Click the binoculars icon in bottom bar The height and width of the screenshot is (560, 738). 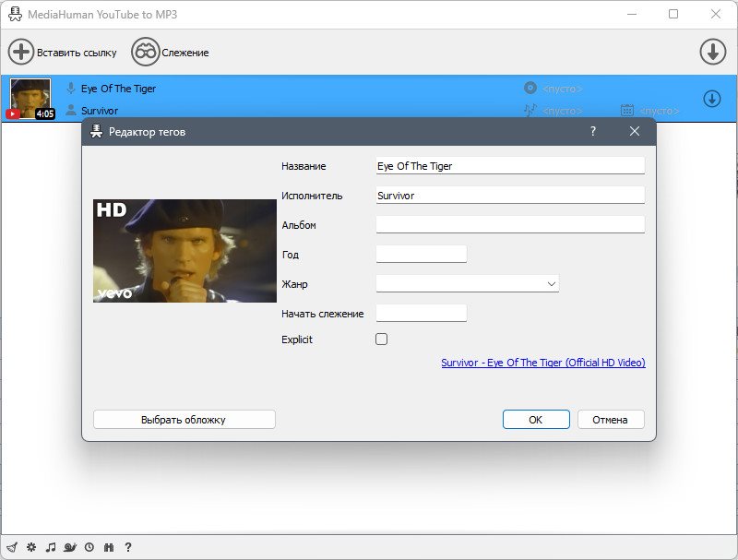(x=109, y=547)
